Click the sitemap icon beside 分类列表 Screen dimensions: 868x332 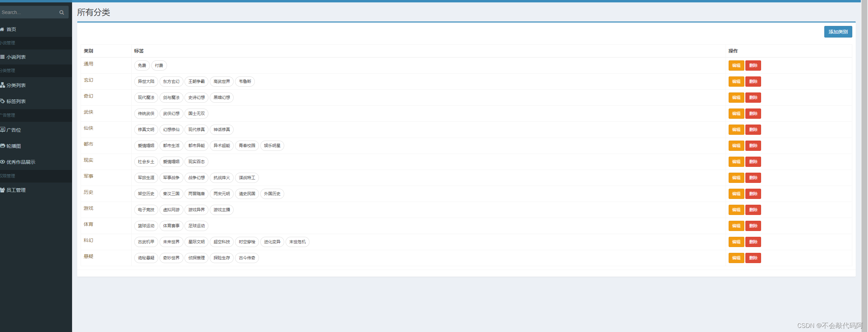click(2, 85)
